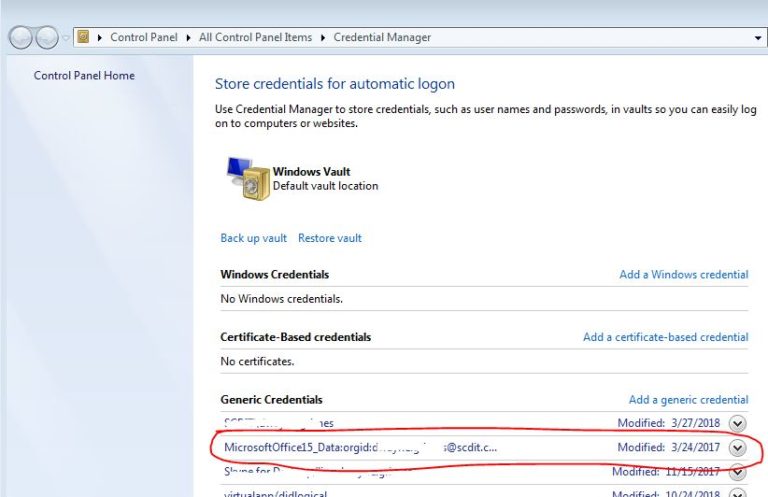The width and height of the screenshot is (768, 497).
Task: Open Control Panel Home
Action: click(84, 76)
